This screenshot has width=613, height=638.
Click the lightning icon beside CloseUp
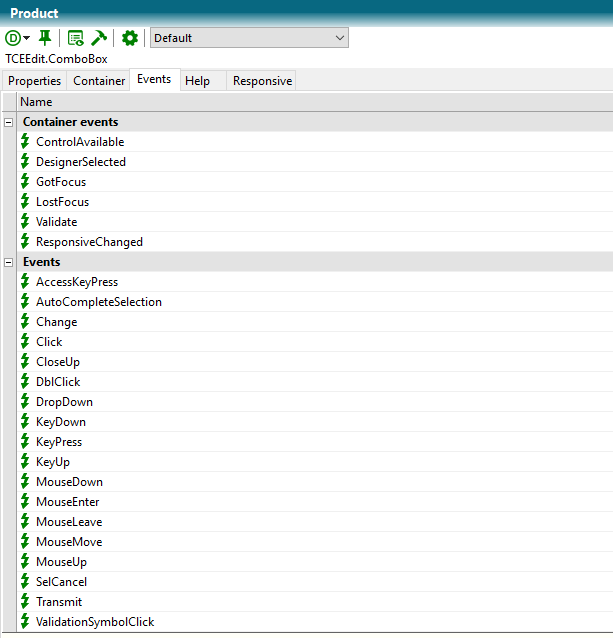click(26, 361)
